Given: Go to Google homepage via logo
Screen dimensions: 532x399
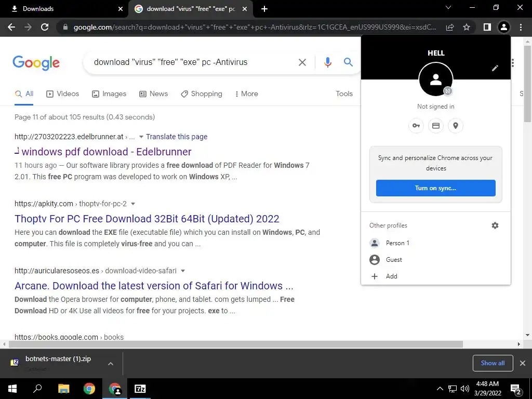Looking at the screenshot, I should pyautogui.click(x=36, y=63).
